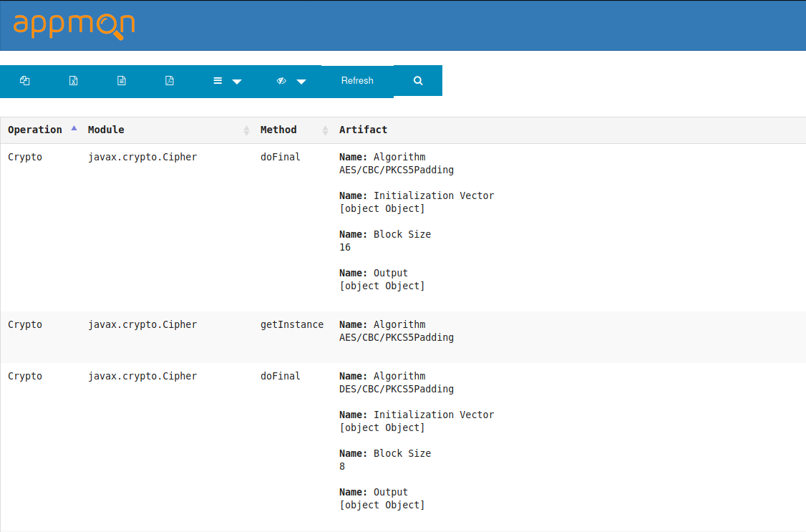Export table as CSV document
Image resolution: width=806 pixels, height=532 pixels.
coord(122,81)
